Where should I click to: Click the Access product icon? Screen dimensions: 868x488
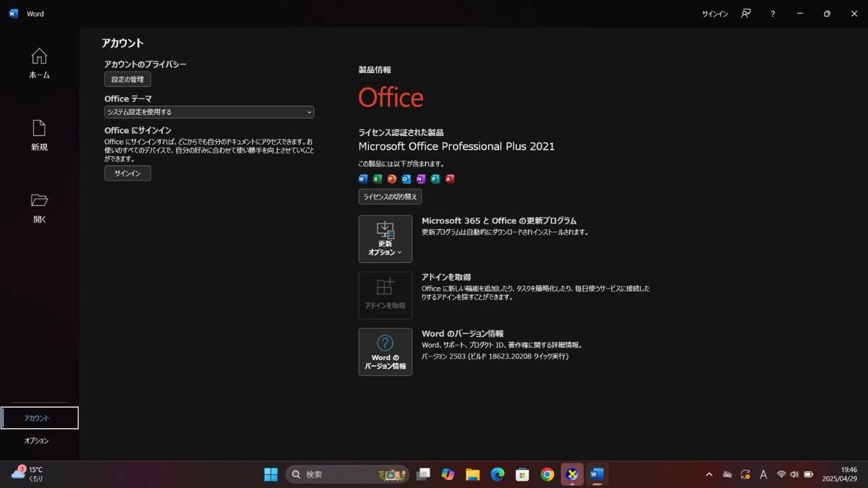pos(450,179)
